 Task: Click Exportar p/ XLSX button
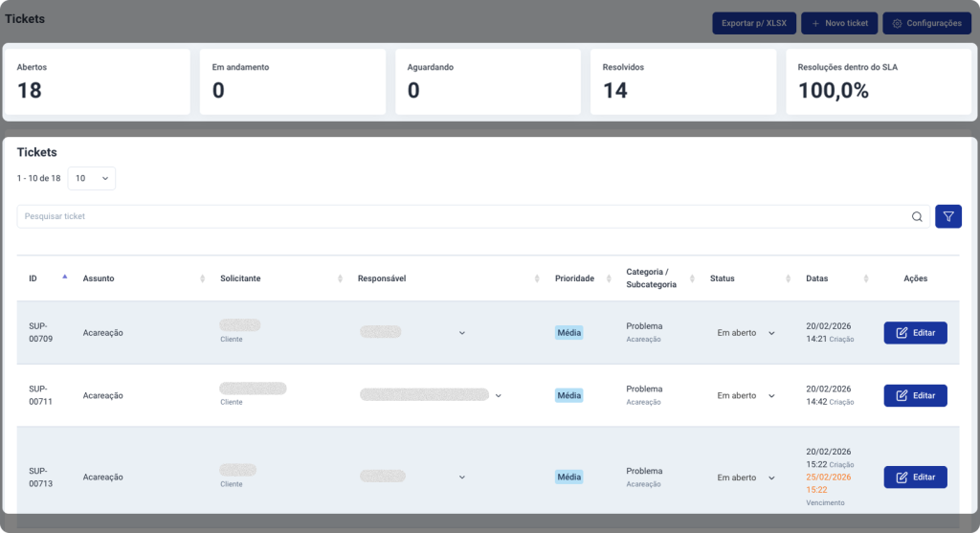[753, 23]
